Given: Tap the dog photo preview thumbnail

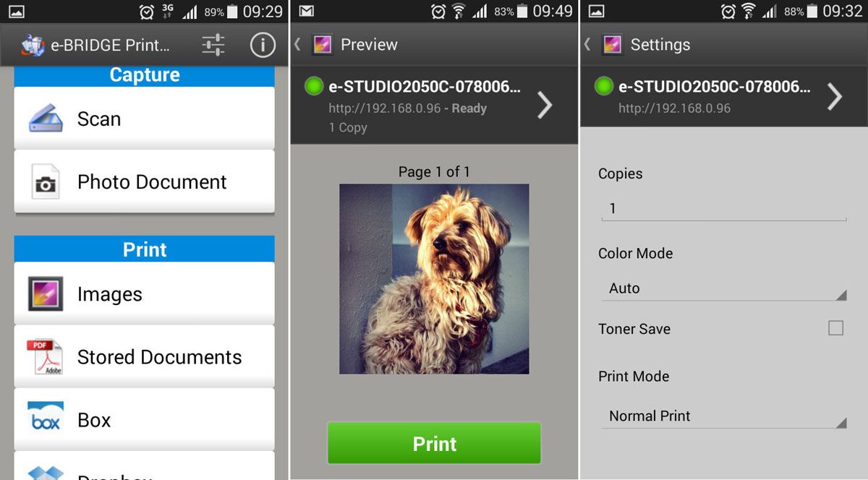Looking at the screenshot, I should pyautogui.click(x=434, y=278).
